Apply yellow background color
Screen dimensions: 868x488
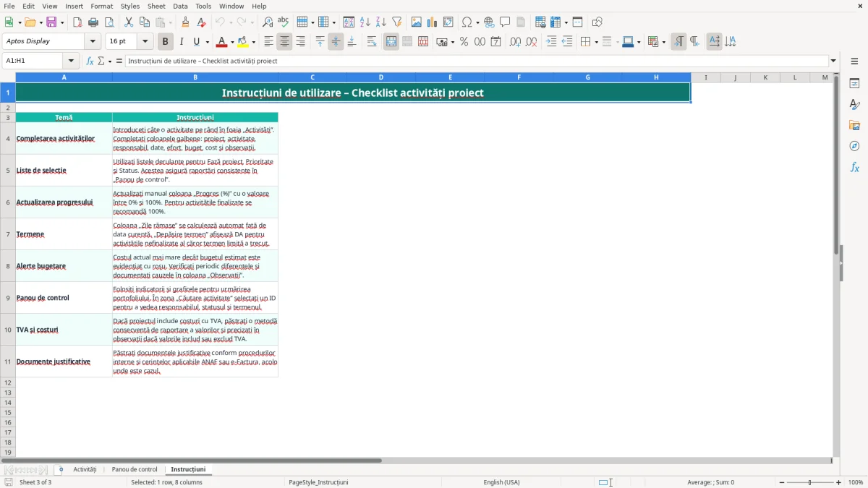[x=243, y=42]
